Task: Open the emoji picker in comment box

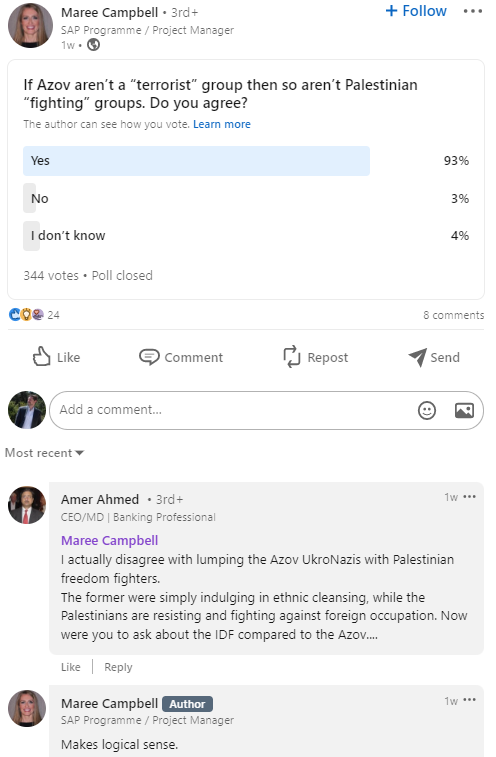Action: point(426,410)
